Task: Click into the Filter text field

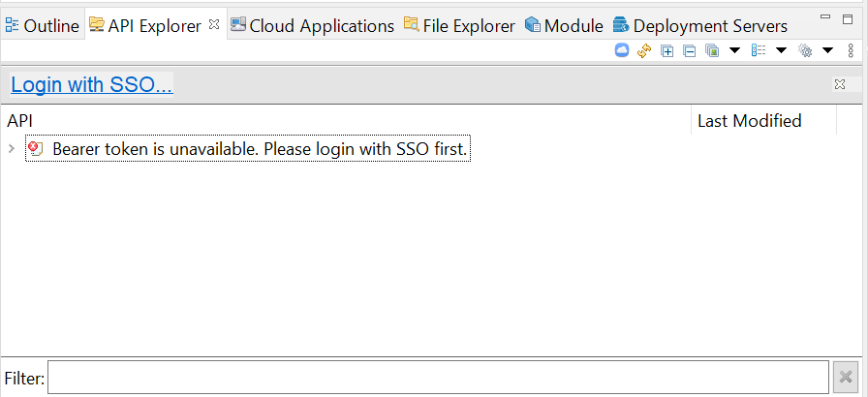Action: click(438, 377)
